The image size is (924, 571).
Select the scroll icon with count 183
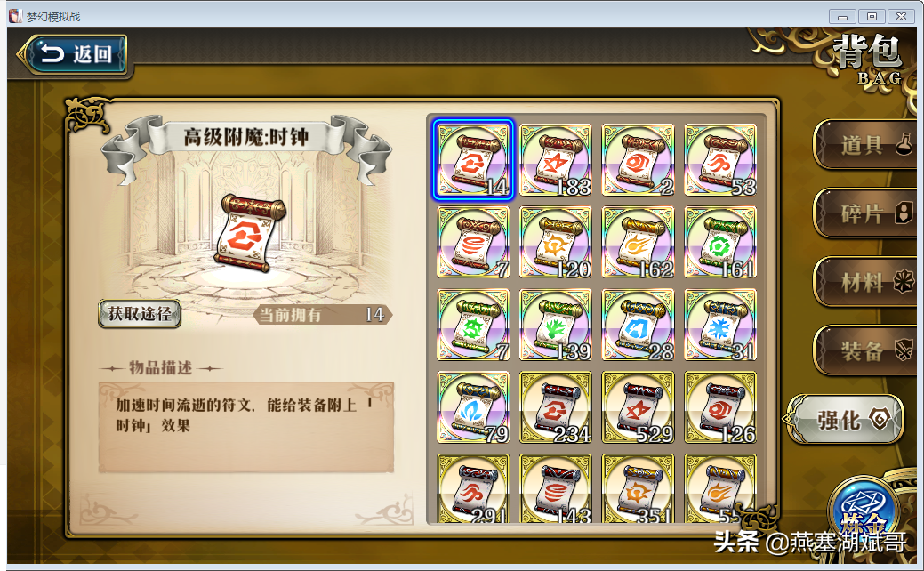pyautogui.click(x=555, y=160)
